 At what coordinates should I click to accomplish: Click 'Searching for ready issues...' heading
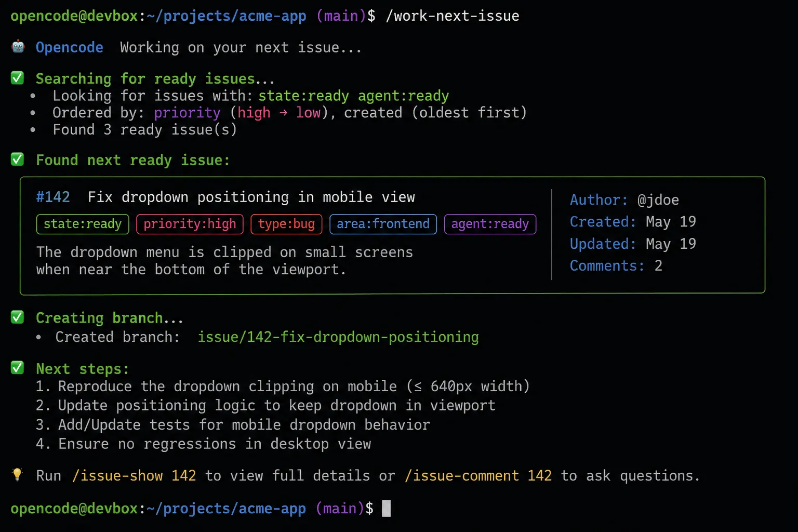[x=155, y=79]
